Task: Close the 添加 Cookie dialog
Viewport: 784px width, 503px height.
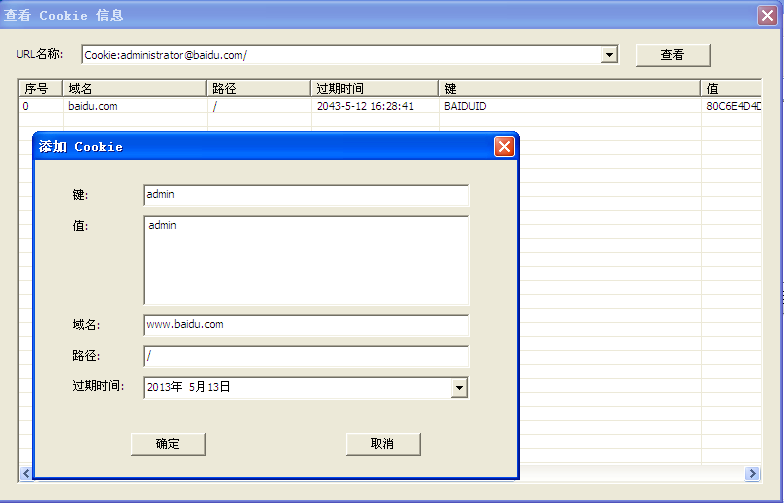Action: (x=504, y=147)
